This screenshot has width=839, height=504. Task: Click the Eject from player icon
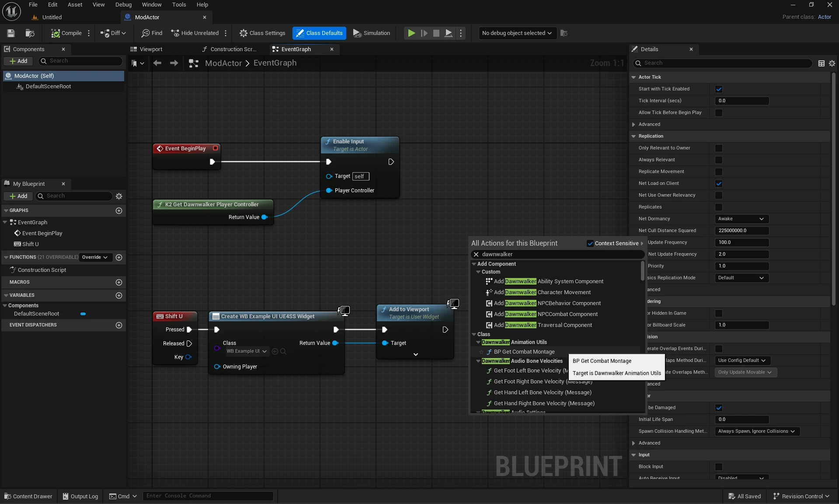449,33
